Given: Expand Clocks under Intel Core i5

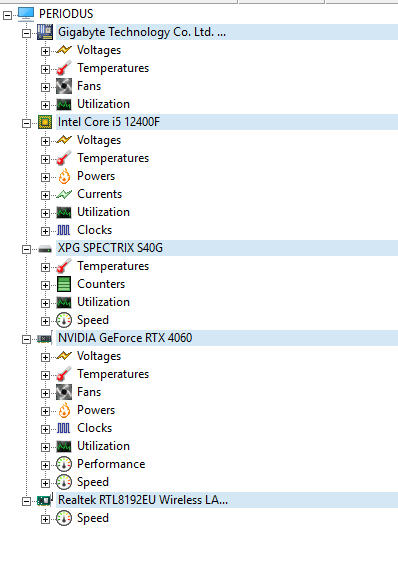Looking at the screenshot, I should click(45, 231).
